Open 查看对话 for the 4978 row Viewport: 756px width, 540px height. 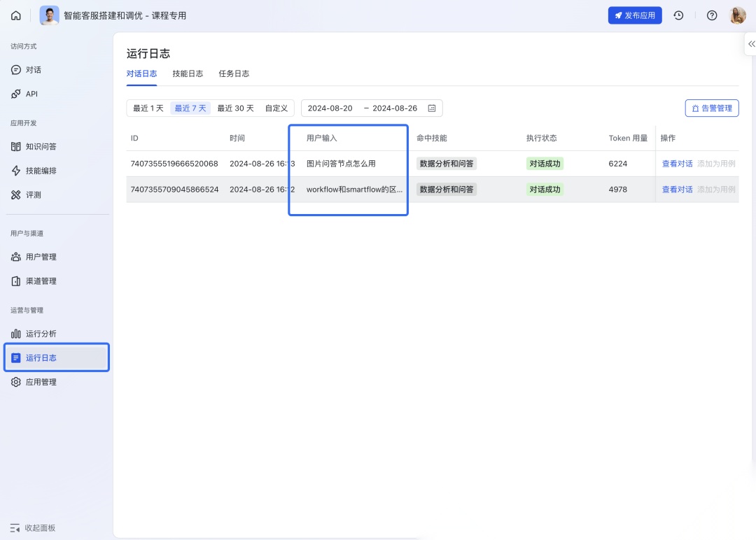677,190
